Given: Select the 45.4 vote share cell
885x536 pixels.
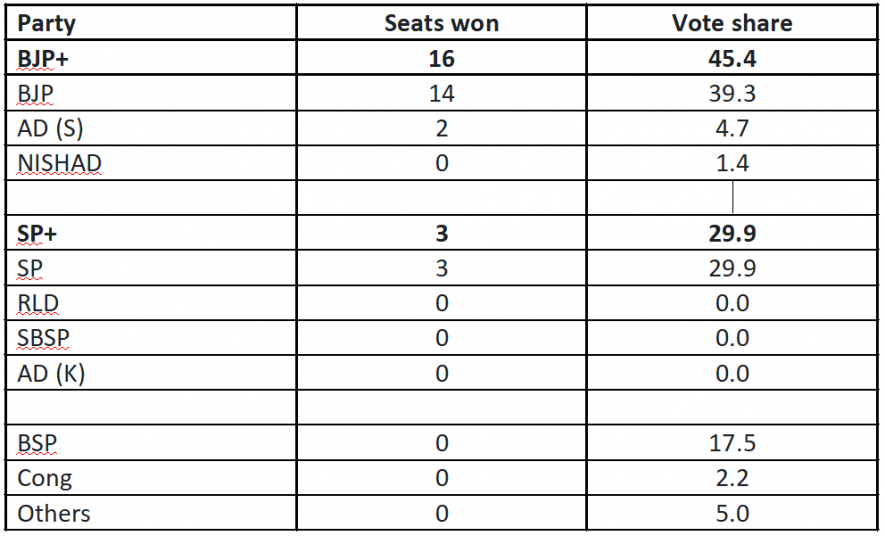Looking at the screenshot, I should pos(732,59).
